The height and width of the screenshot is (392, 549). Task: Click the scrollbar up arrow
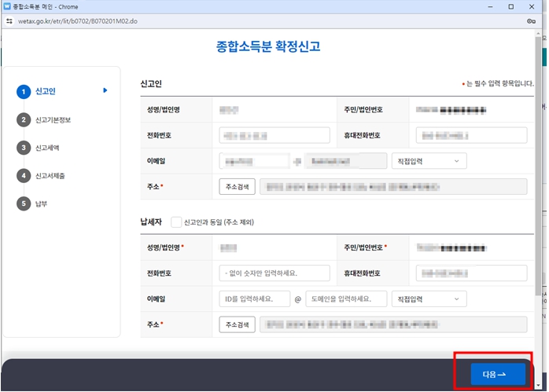[x=538, y=33]
